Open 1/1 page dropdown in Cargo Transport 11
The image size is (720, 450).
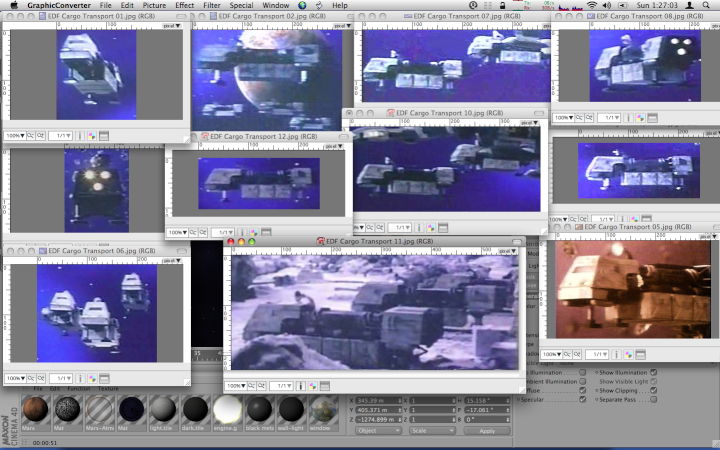click(281, 386)
